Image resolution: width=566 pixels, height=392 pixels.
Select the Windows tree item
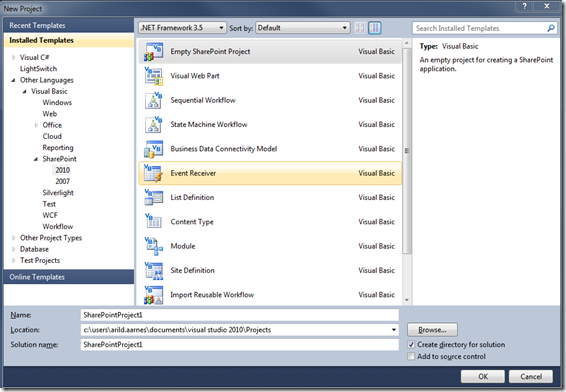[57, 103]
